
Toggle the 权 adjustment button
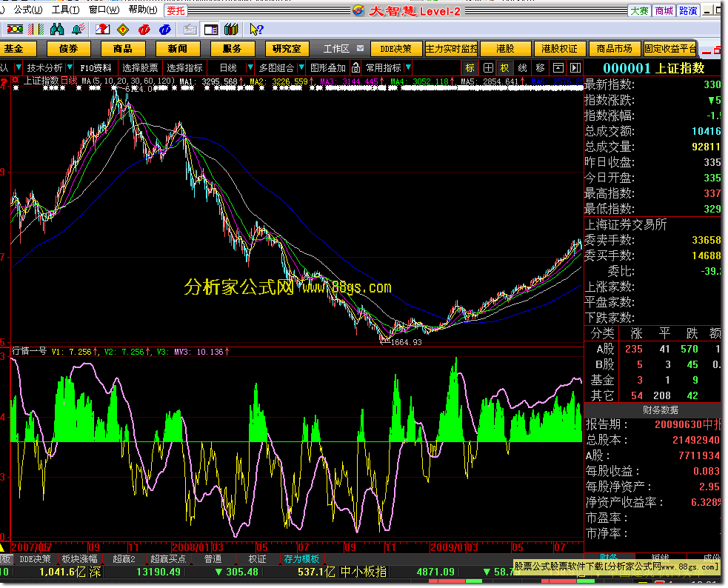click(504, 68)
